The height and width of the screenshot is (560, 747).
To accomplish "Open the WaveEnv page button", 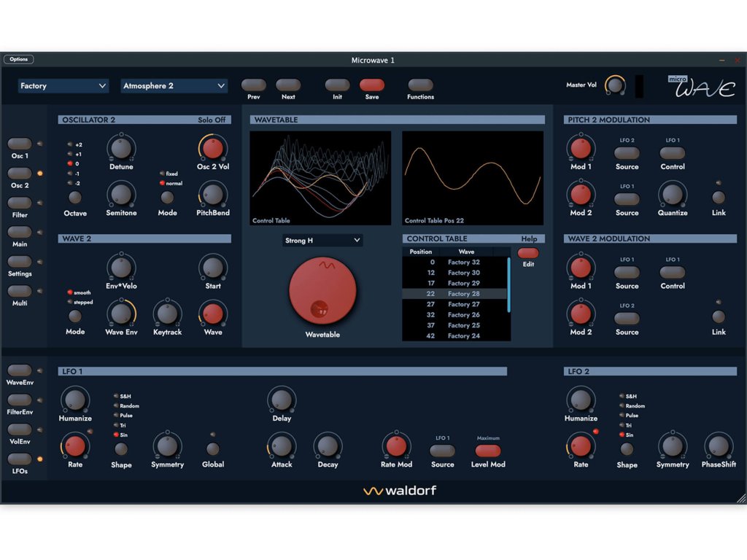I will (20, 370).
